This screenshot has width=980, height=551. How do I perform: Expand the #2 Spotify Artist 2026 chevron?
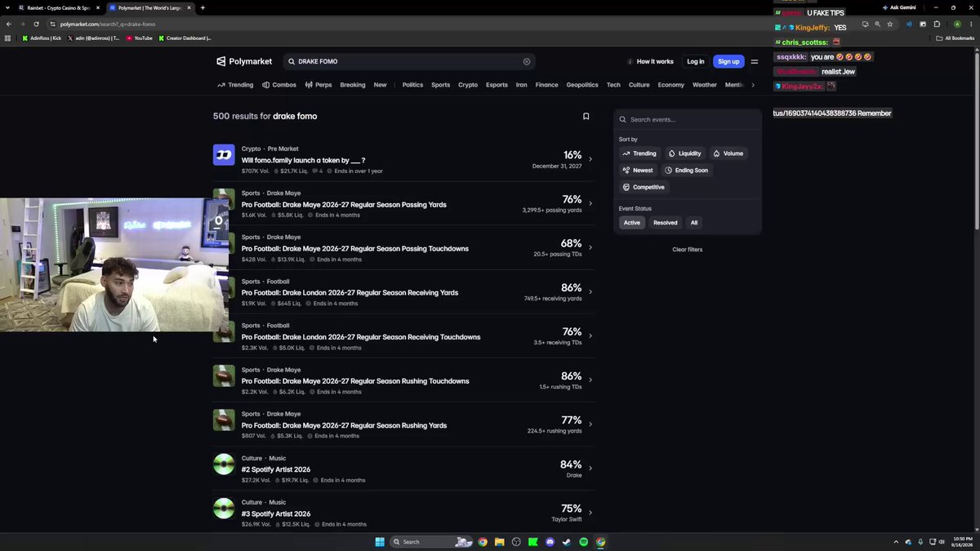[x=590, y=469]
